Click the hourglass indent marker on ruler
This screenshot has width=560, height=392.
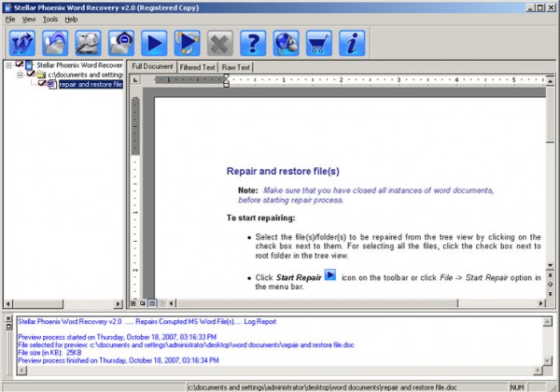pos(226,80)
